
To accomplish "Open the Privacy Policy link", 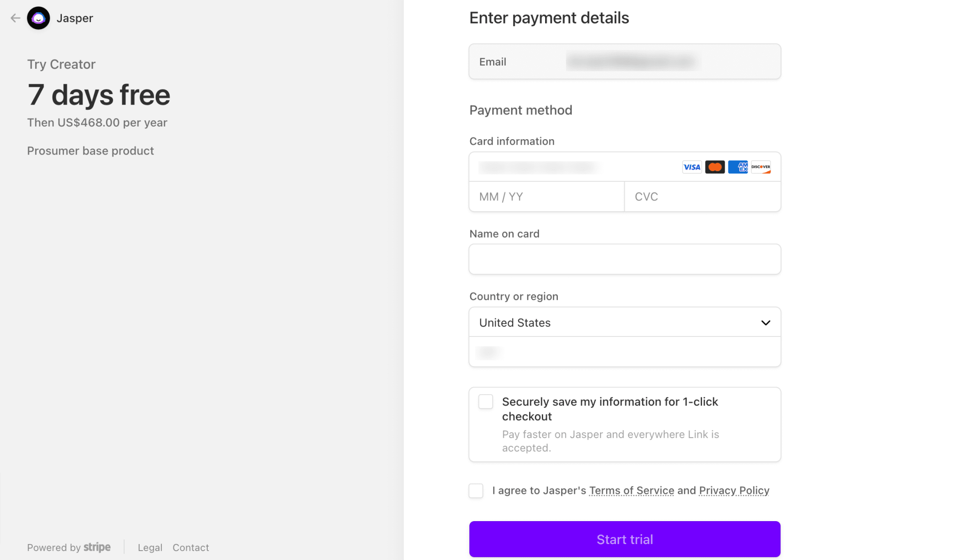I will tap(734, 491).
